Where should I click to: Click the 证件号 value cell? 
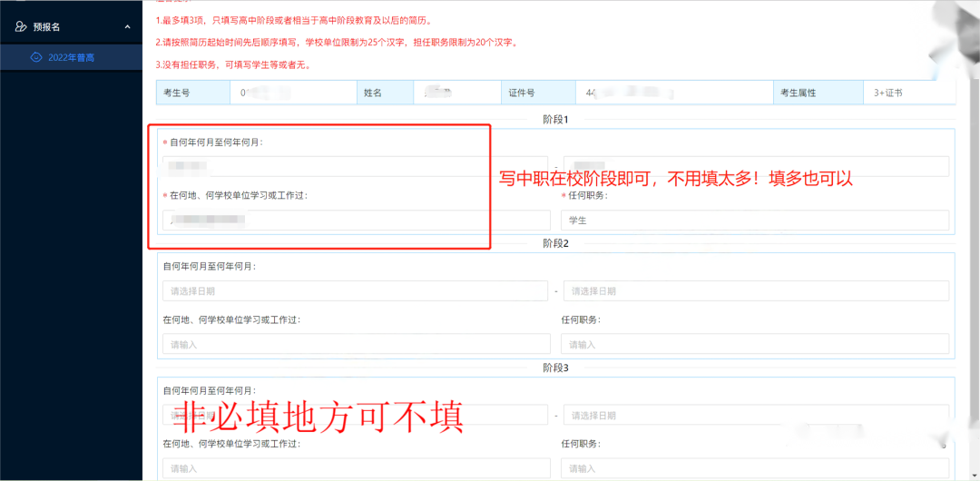[671, 93]
